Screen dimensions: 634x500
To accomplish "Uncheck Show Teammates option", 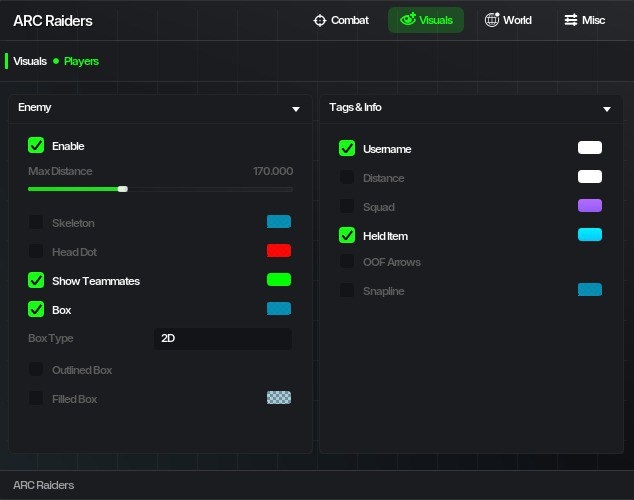I will pyautogui.click(x=36, y=280).
